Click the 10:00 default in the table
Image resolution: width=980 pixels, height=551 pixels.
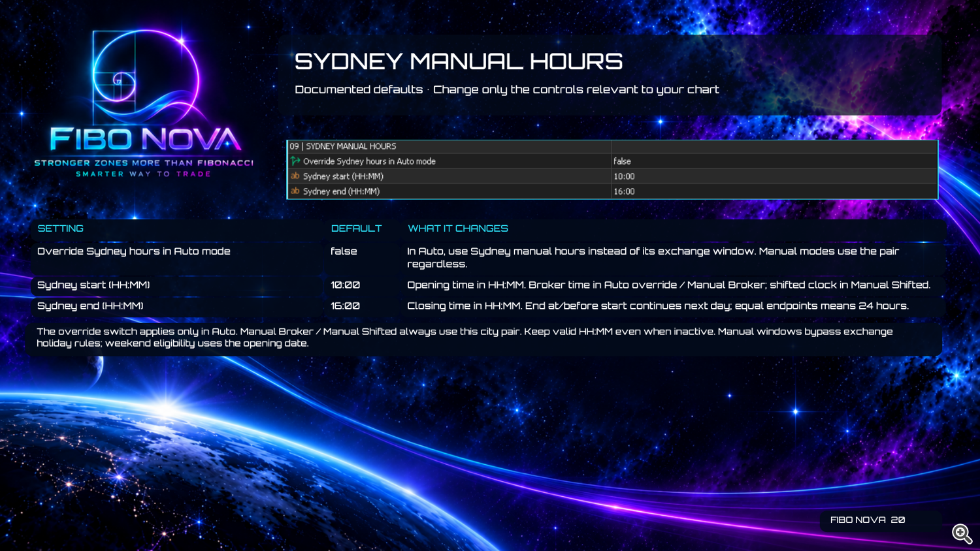tap(345, 285)
